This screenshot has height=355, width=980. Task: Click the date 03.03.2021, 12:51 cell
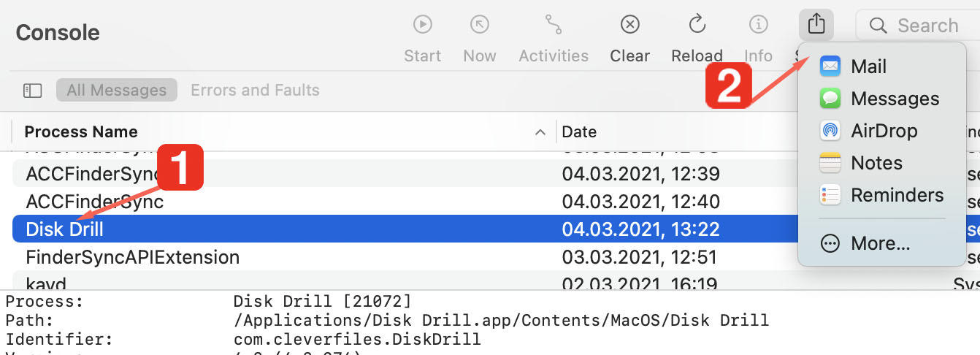coord(640,257)
